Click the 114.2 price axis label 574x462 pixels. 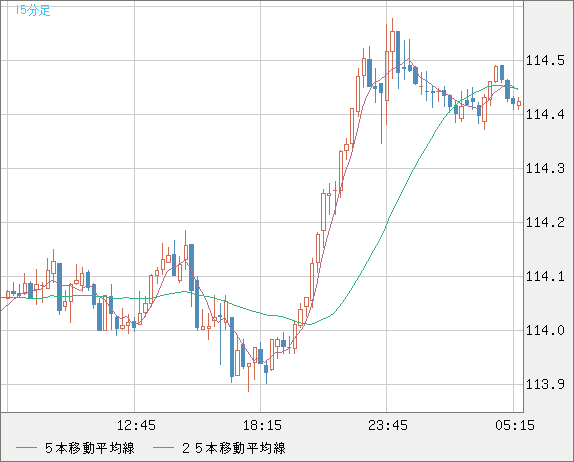pos(545,222)
